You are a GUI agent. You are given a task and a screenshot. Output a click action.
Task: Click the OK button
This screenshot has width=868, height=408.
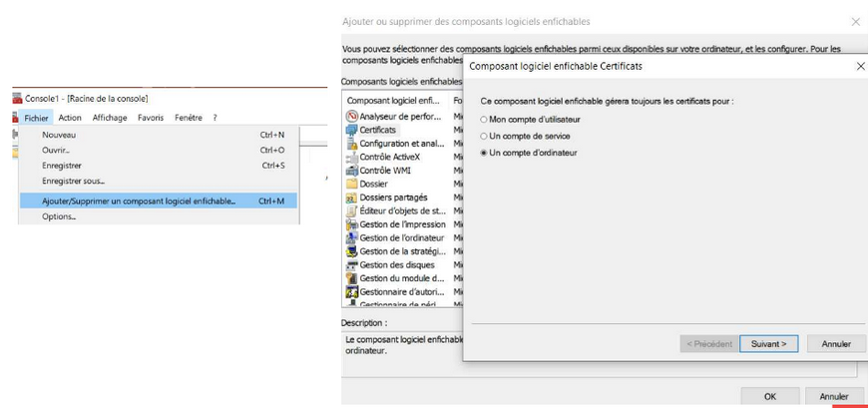click(769, 396)
